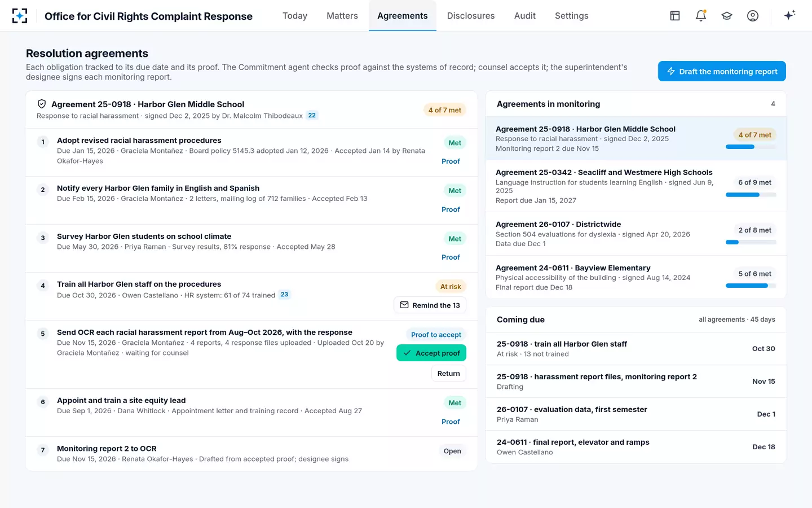Open coming-due harassment report files item
812x508 pixels.
click(x=636, y=382)
